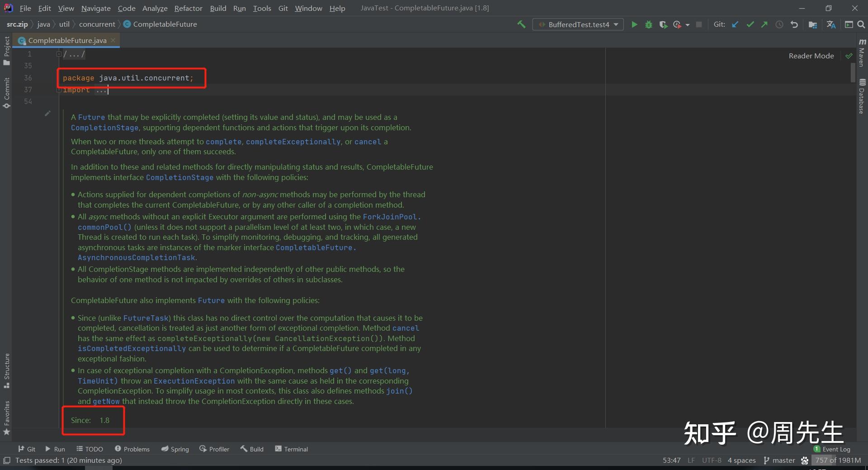Screen dimensions: 868x470
Task: Open the Run tool window tab
Action: [x=55, y=449]
